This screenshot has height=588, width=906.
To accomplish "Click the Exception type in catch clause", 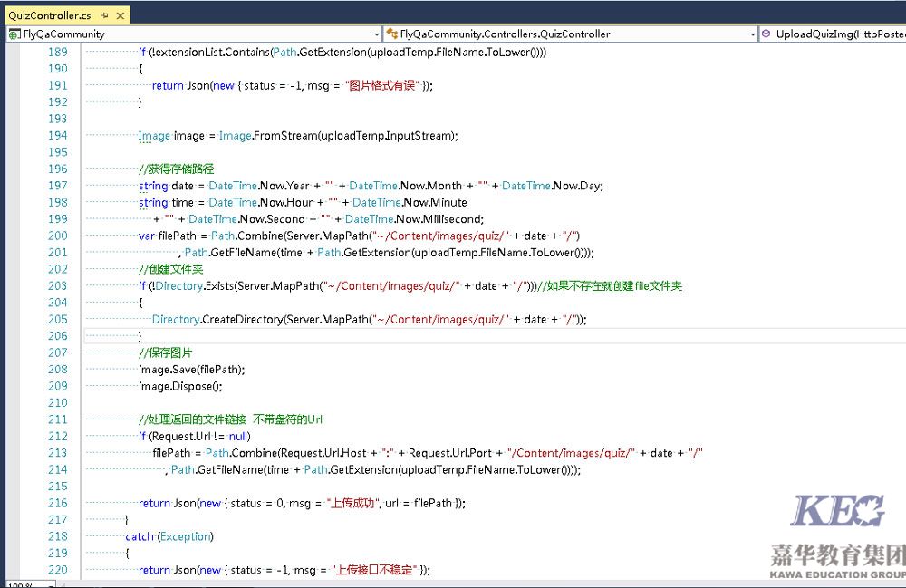I will tap(185, 536).
